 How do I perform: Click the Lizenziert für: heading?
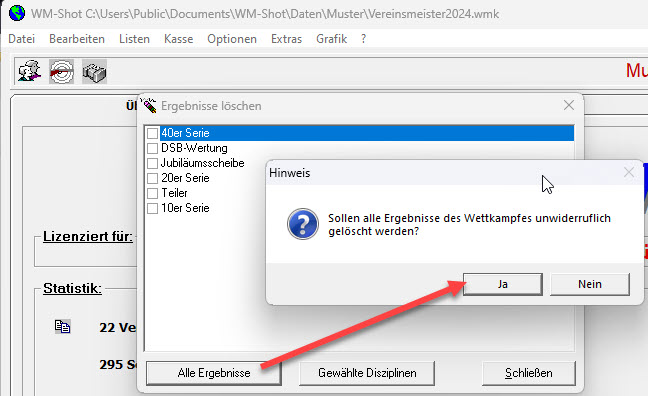click(88, 236)
